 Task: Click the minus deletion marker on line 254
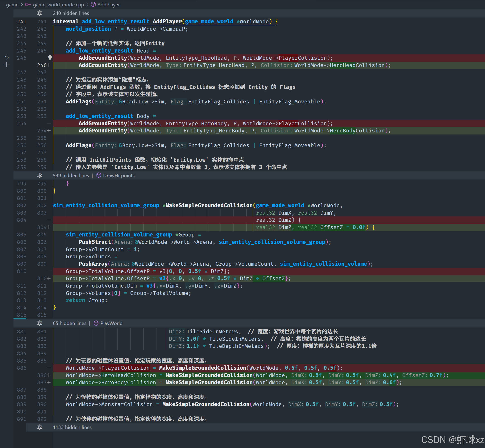point(49,123)
